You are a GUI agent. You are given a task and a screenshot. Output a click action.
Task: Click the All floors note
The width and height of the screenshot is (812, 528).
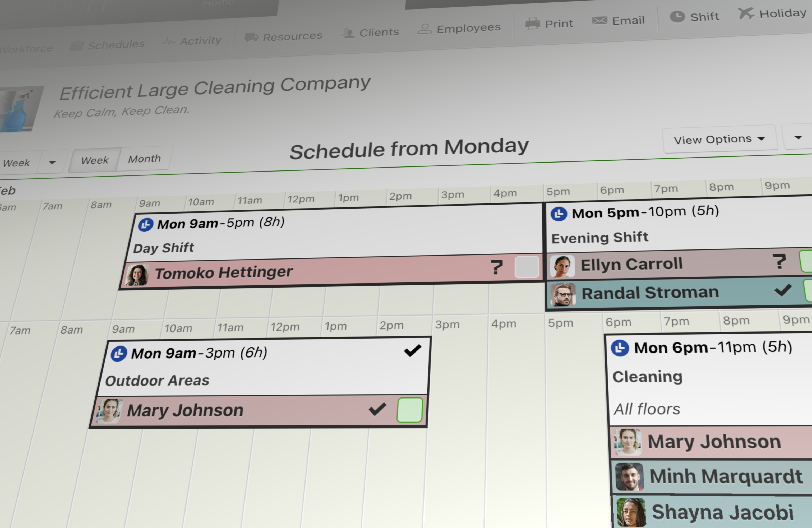click(x=647, y=409)
